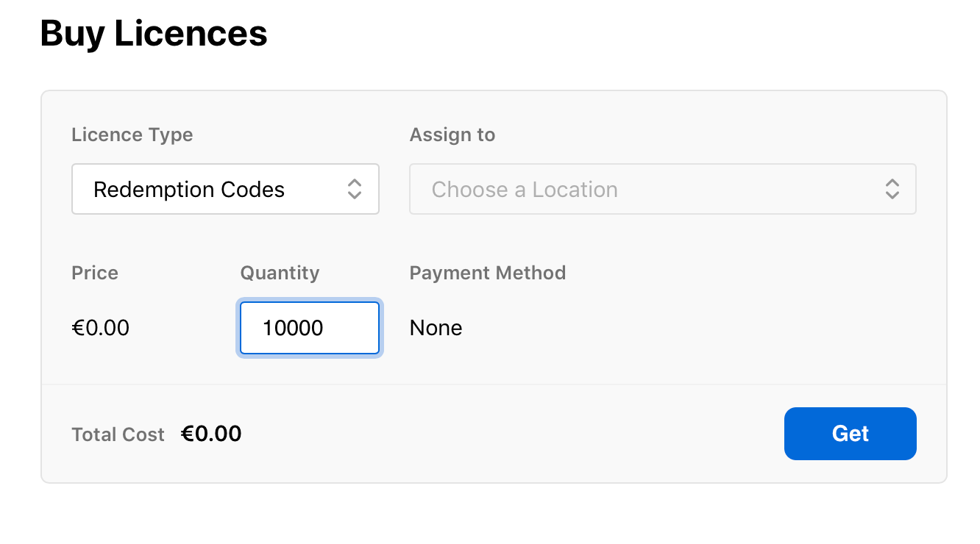Click the Price label

pyautogui.click(x=94, y=273)
